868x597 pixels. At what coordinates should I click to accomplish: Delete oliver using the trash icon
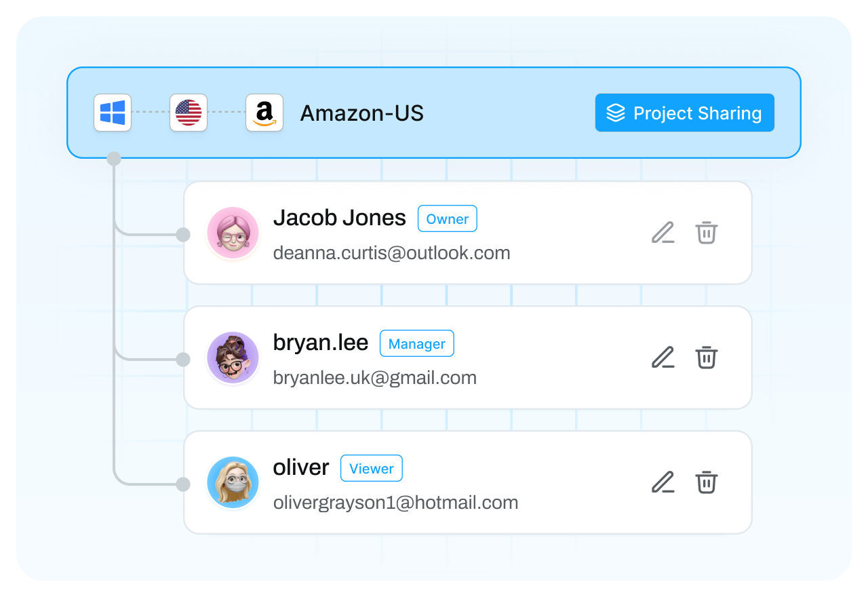pos(707,482)
